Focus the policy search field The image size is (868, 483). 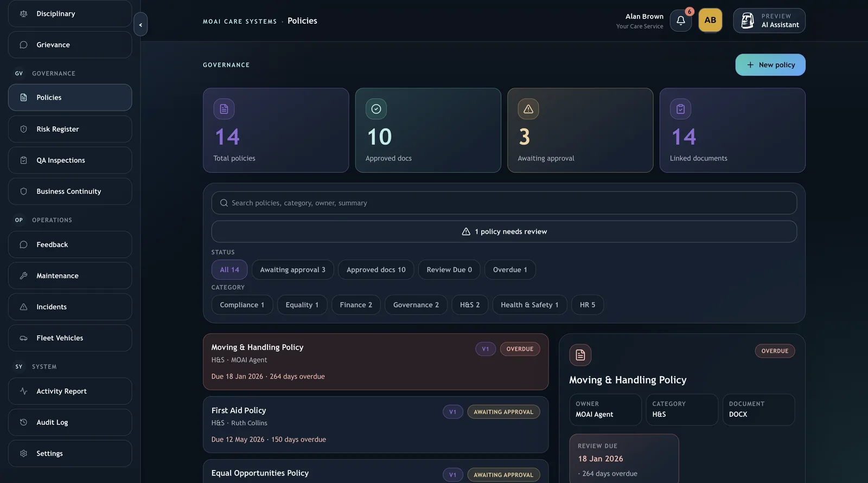tap(504, 203)
